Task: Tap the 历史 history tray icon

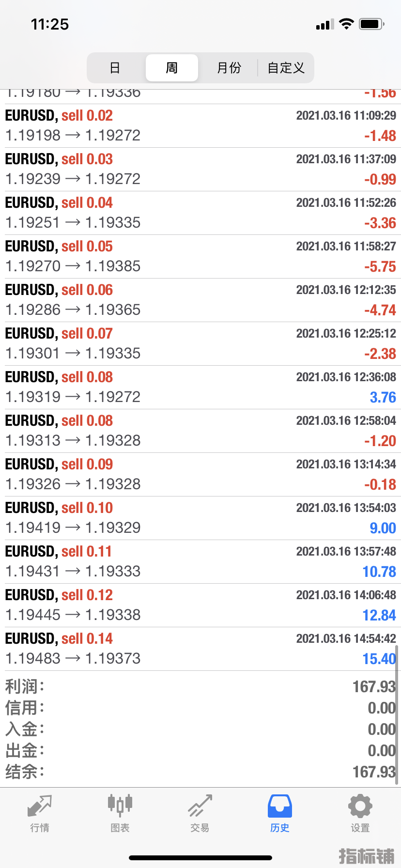Action: coord(280,806)
